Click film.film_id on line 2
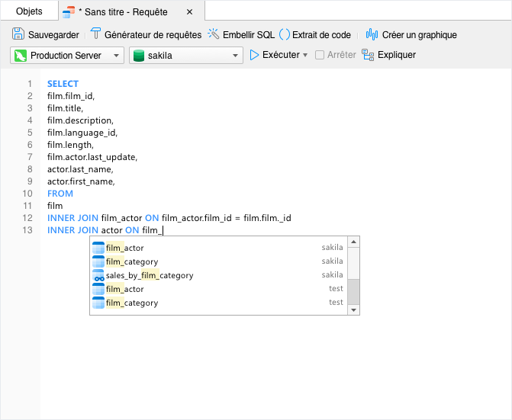 click(x=70, y=96)
